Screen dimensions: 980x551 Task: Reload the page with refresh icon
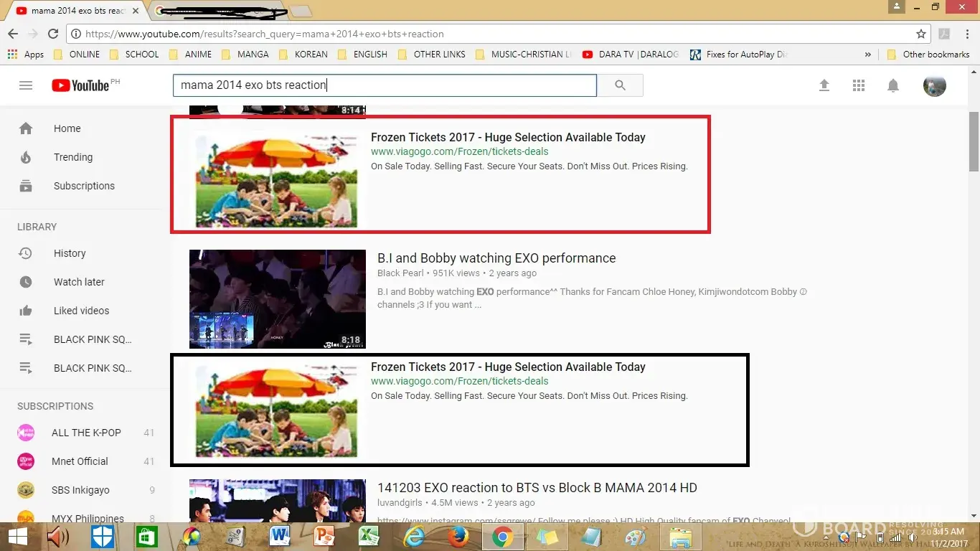[x=53, y=34]
